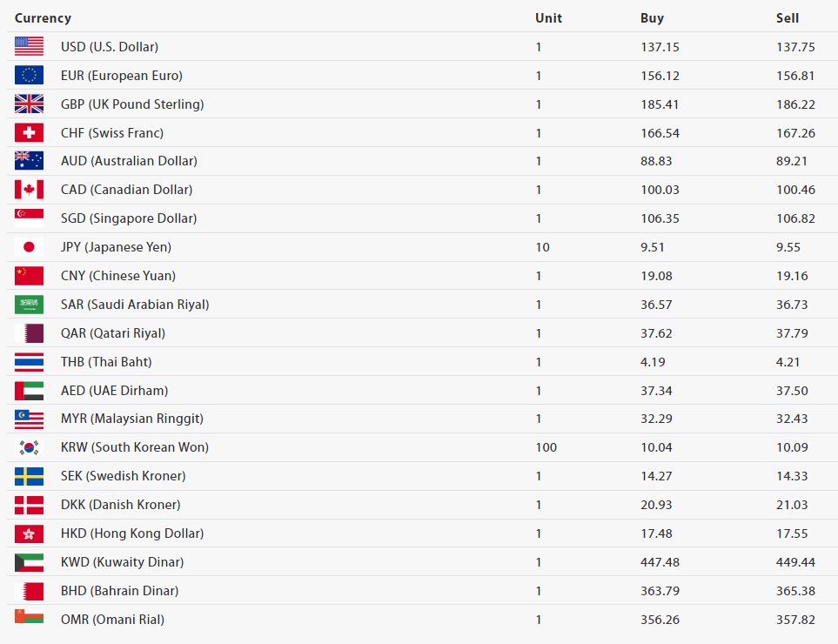
Task: Select the BHD (Bahrain Dinar) label
Action: [x=119, y=591]
